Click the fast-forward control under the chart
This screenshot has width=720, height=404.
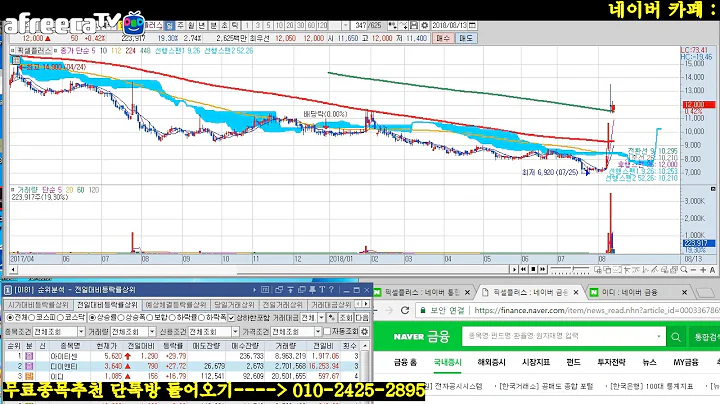543,269
